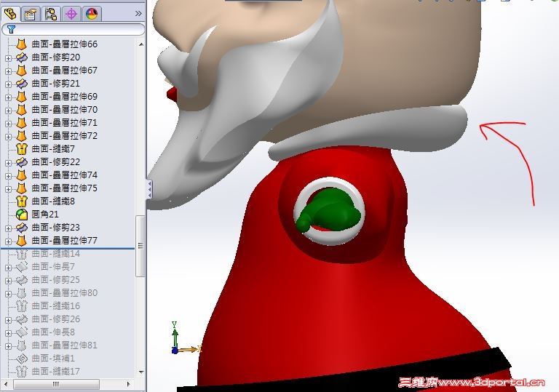The height and width of the screenshot is (392, 559).
Task: Expand the 曲面-修剪21 tree node
Action: (8, 84)
